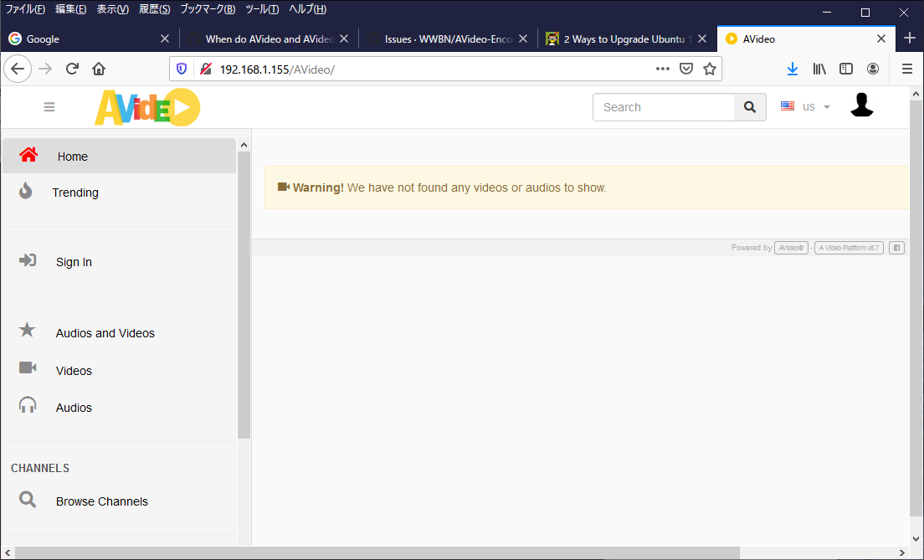Go to the browser home page icon

[99, 69]
